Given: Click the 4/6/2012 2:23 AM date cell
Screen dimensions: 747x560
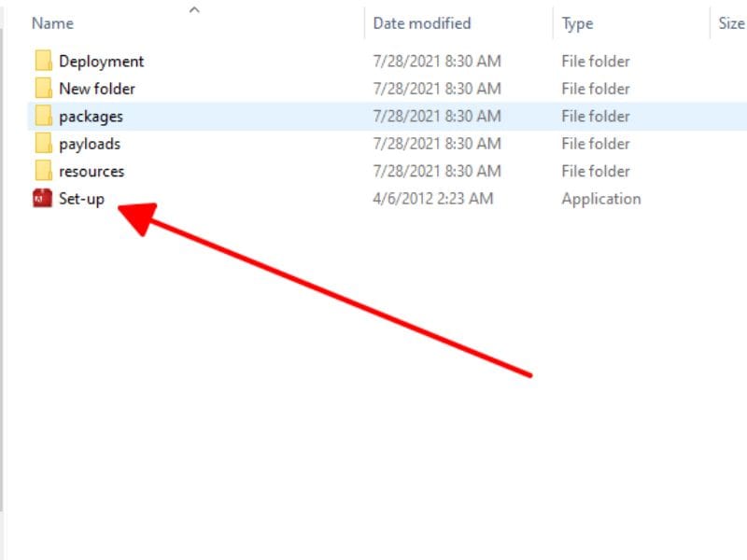Looking at the screenshot, I should point(433,199).
